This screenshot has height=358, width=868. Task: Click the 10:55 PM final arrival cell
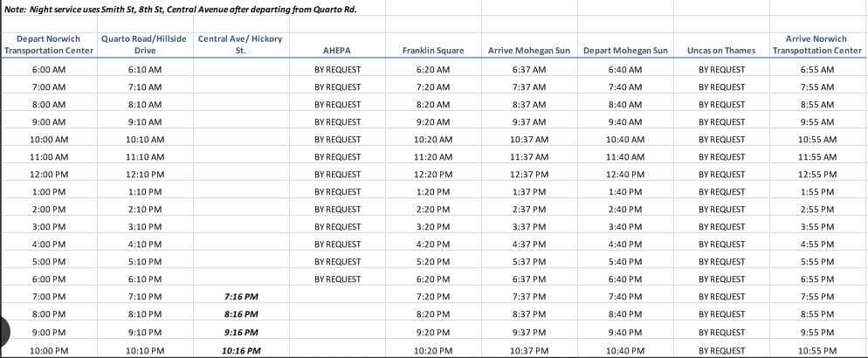(x=817, y=351)
